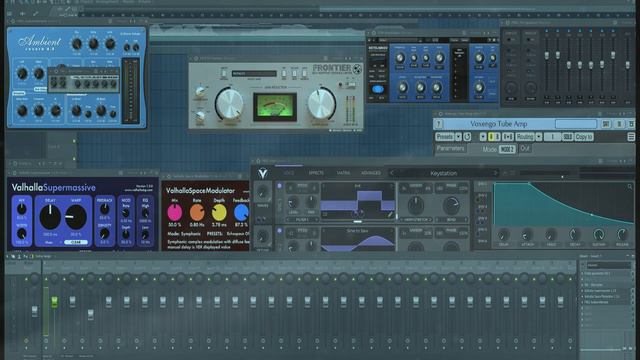Click Supermassive DENSITY knob
The image size is (640, 360).
pyautogui.click(x=104, y=234)
